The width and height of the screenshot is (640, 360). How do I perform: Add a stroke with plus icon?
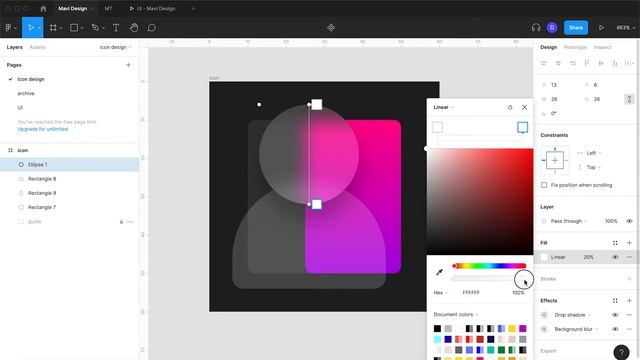click(x=629, y=279)
